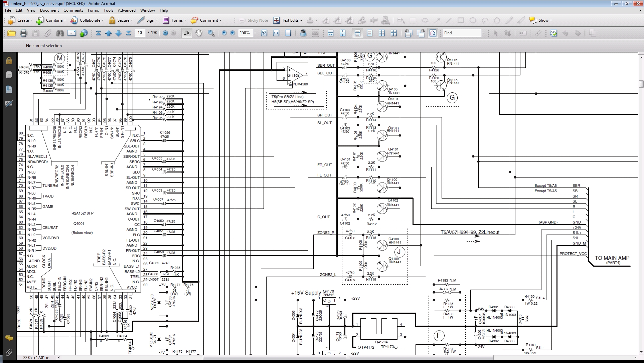The width and height of the screenshot is (644, 363).
Task: Switch to full screen fit icon
Action: point(343,33)
